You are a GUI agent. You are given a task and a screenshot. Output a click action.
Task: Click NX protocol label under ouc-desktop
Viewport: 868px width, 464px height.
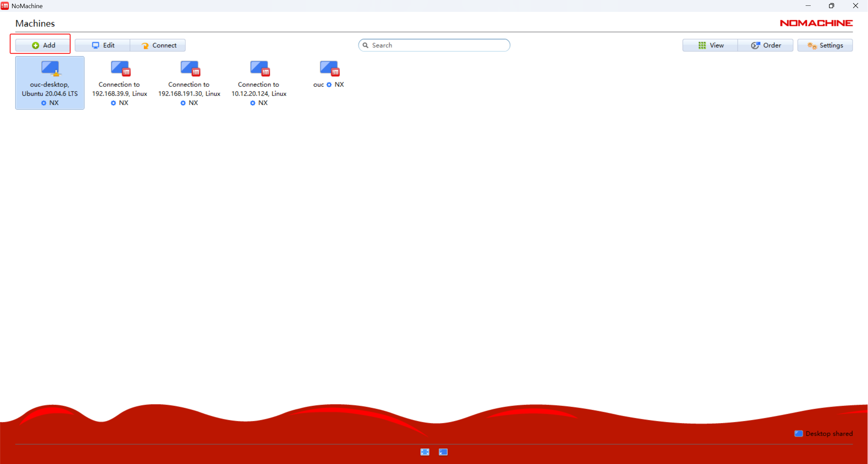(x=54, y=103)
